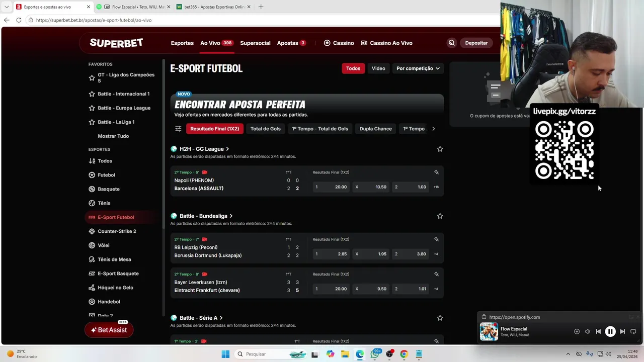Click Mostrar Tudo in favorites
644x362 pixels.
click(113, 136)
